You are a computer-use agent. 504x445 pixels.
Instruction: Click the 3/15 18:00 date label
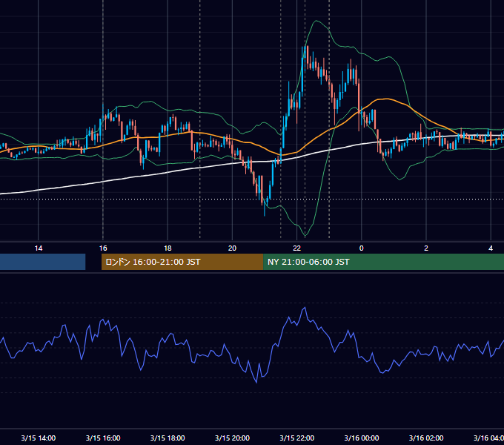coord(168,438)
